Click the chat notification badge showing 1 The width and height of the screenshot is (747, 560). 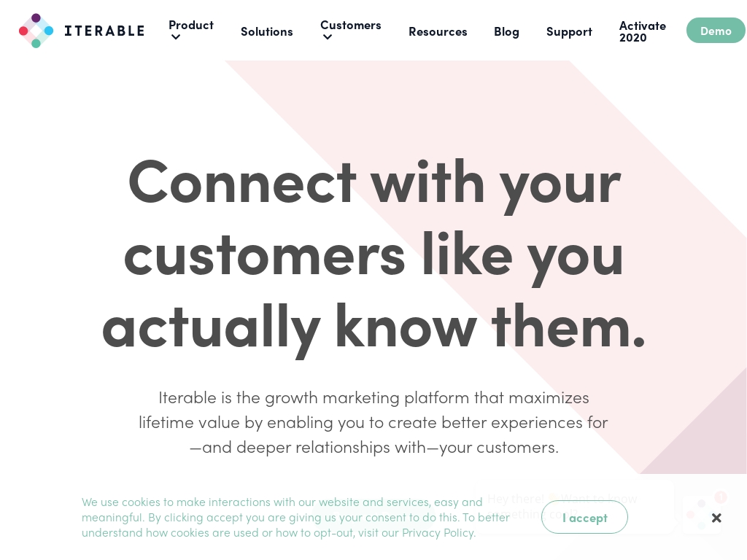point(721,497)
